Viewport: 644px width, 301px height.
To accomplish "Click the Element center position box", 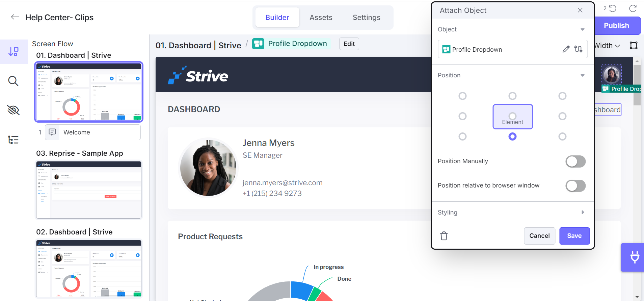I will tap(512, 117).
